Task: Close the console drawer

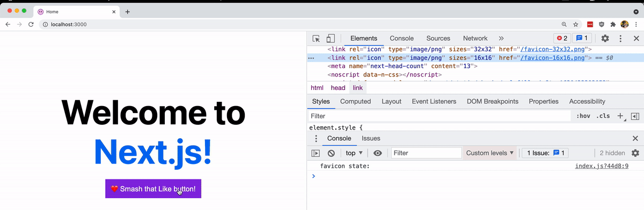Action: click(635, 138)
